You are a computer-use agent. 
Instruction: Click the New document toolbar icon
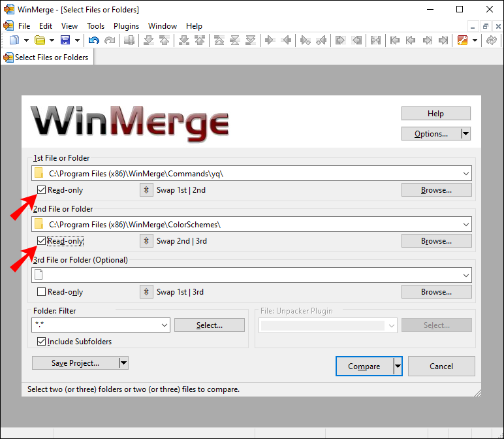coord(14,41)
